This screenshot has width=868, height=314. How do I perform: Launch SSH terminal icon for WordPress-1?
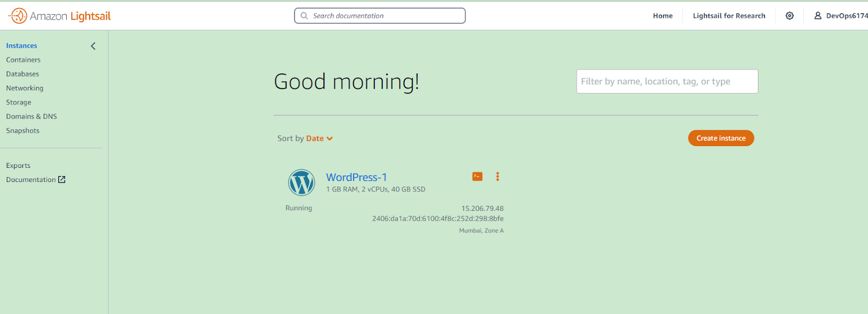coord(477,177)
